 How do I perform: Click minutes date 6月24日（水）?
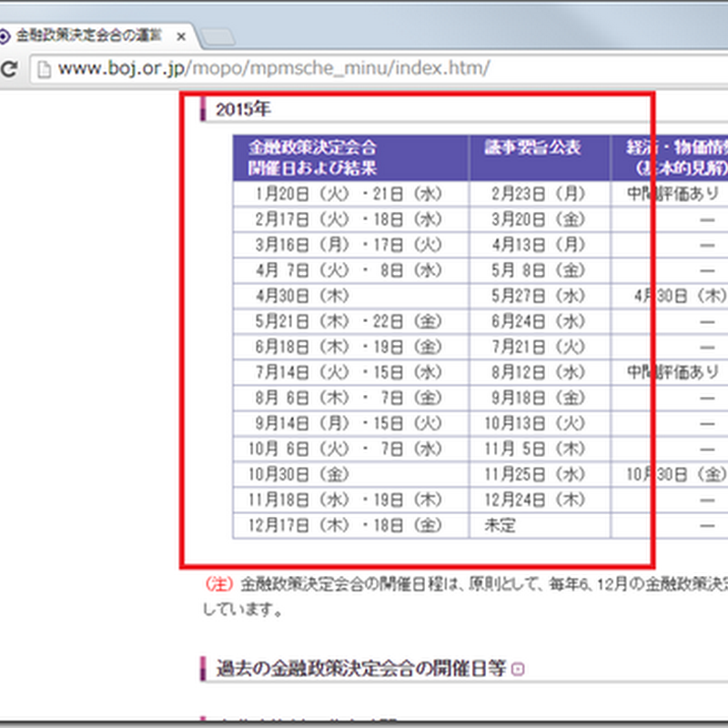(x=539, y=321)
